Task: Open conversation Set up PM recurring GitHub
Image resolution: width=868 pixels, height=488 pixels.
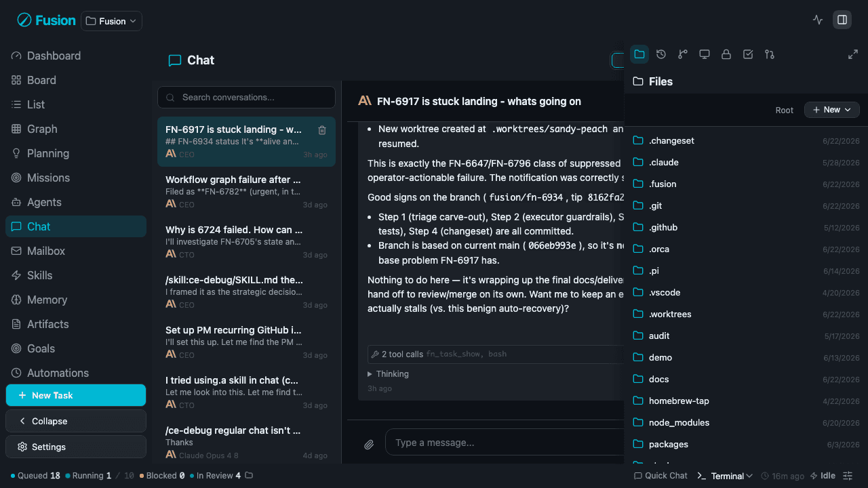Action: (x=246, y=342)
